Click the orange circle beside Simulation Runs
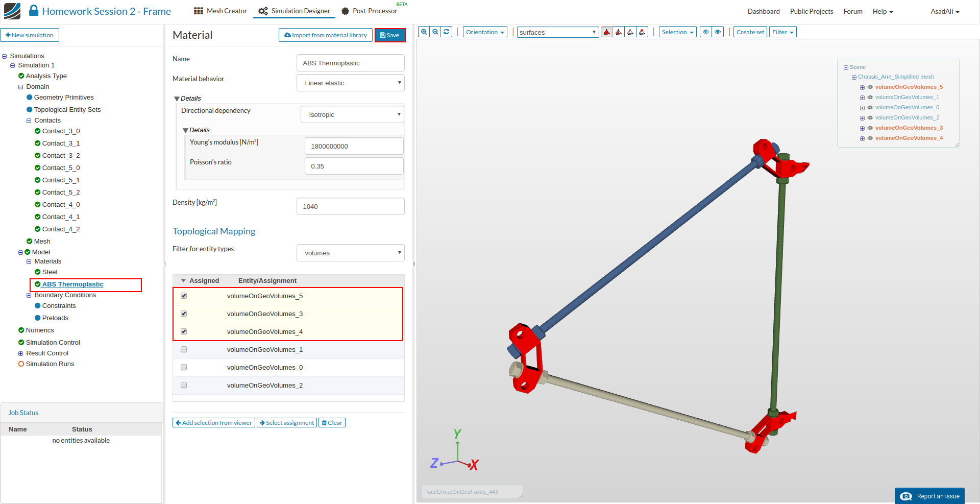Viewport: 980px width, 504px height. click(x=21, y=364)
